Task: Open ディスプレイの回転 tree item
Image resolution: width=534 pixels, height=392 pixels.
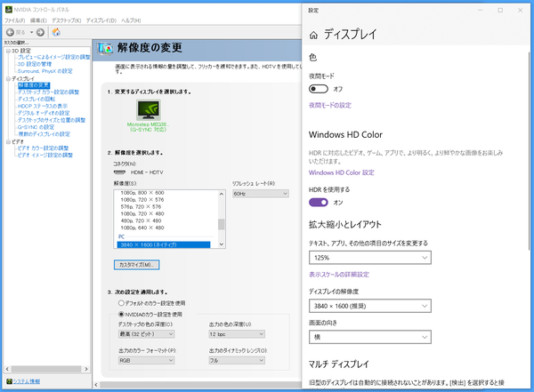Action: click(x=36, y=99)
